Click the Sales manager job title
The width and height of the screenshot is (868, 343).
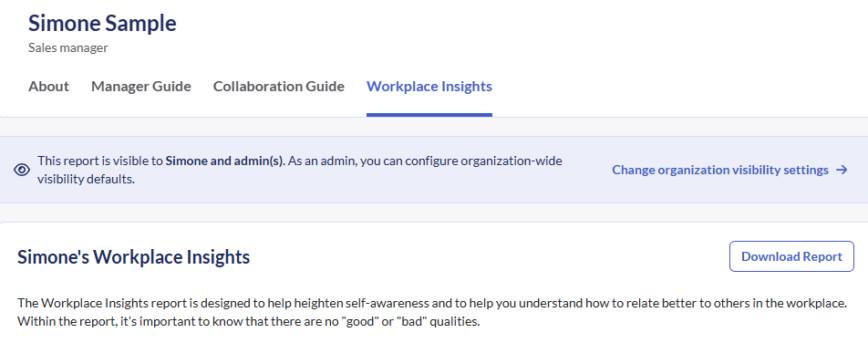(68, 48)
